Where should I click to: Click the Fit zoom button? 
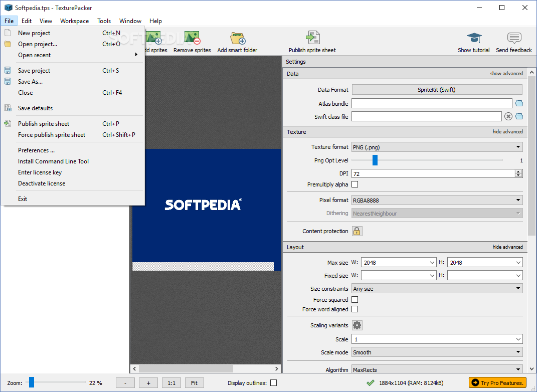tap(194, 383)
